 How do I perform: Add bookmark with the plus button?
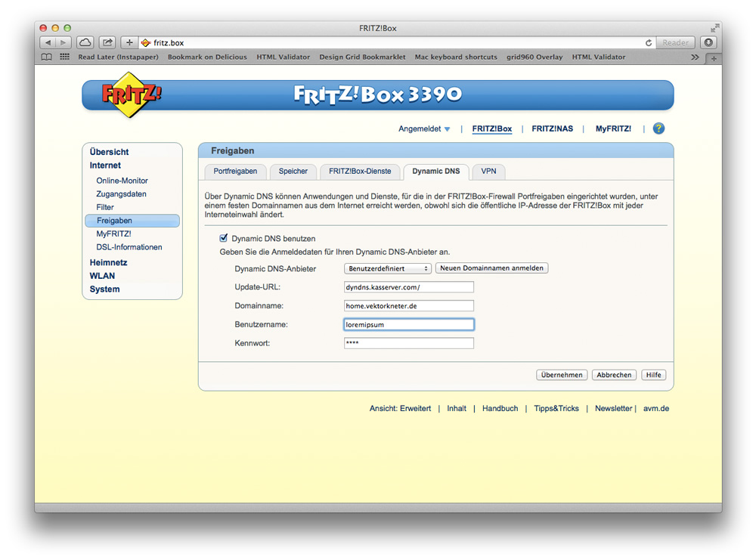pyautogui.click(x=129, y=42)
